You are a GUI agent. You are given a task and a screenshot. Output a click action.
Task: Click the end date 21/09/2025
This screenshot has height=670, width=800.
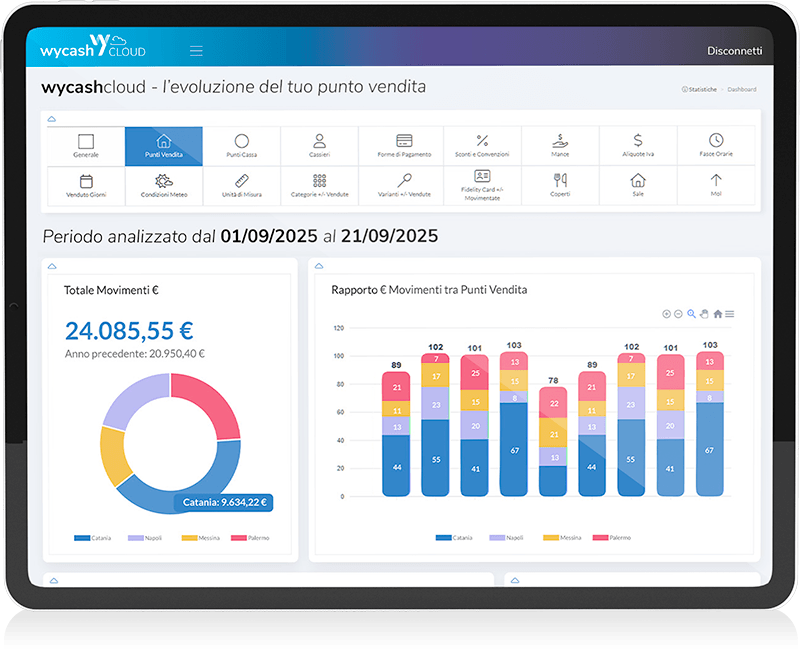pyautogui.click(x=389, y=236)
